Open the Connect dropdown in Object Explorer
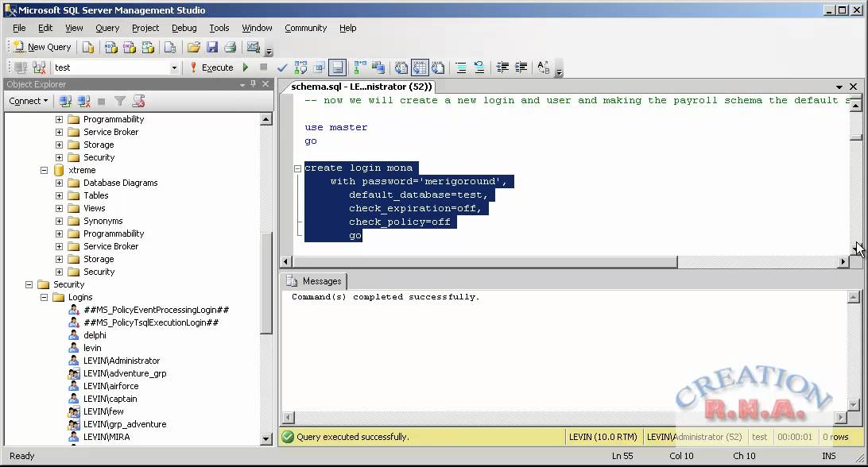The image size is (868, 467). pos(29,101)
